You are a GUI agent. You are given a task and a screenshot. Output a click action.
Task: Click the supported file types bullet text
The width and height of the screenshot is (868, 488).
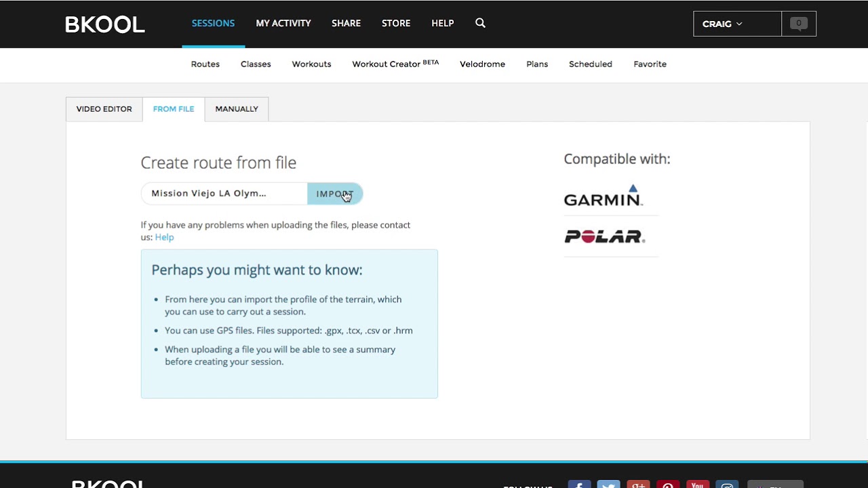[289, 331]
